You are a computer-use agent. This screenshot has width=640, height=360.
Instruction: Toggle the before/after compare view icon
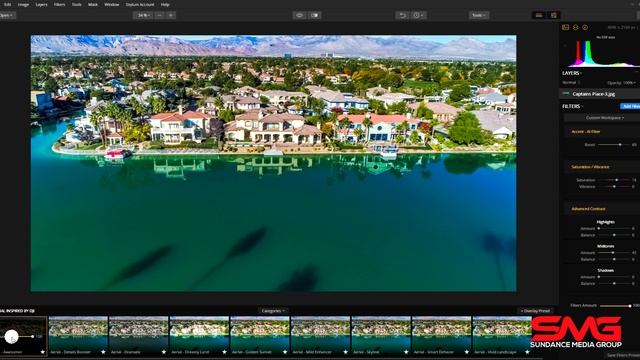pos(315,16)
